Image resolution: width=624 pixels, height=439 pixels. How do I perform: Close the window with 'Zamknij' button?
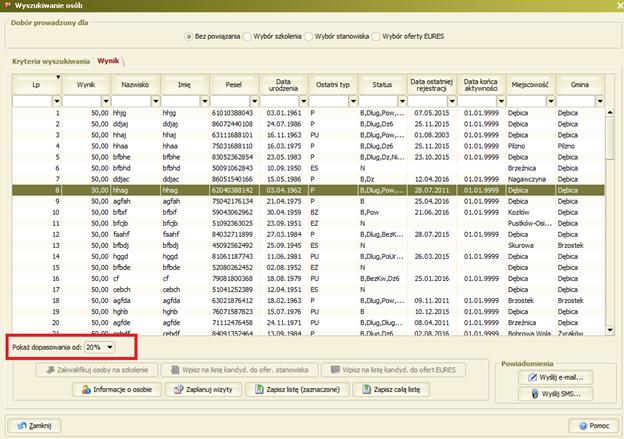click(34, 425)
